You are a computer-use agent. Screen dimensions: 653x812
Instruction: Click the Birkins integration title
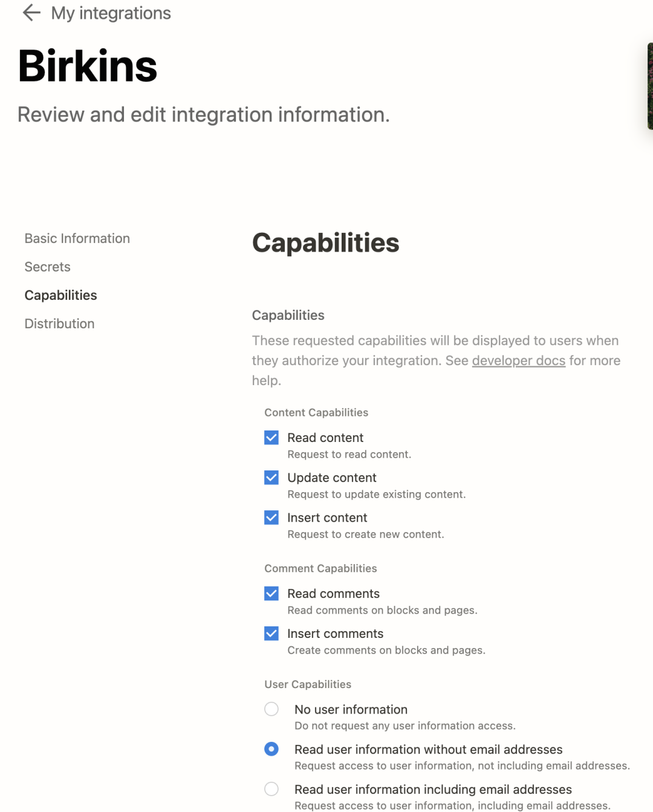[x=88, y=66]
